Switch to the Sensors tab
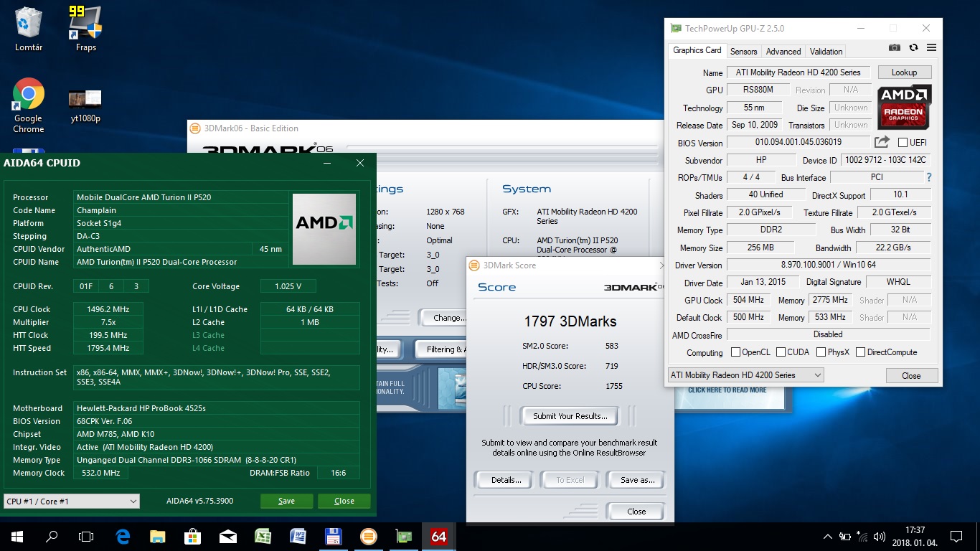The height and width of the screenshot is (551, 980). 743,52
